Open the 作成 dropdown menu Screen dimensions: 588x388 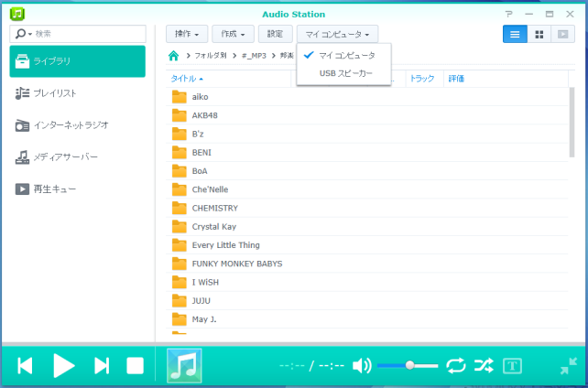pos(233,34)
